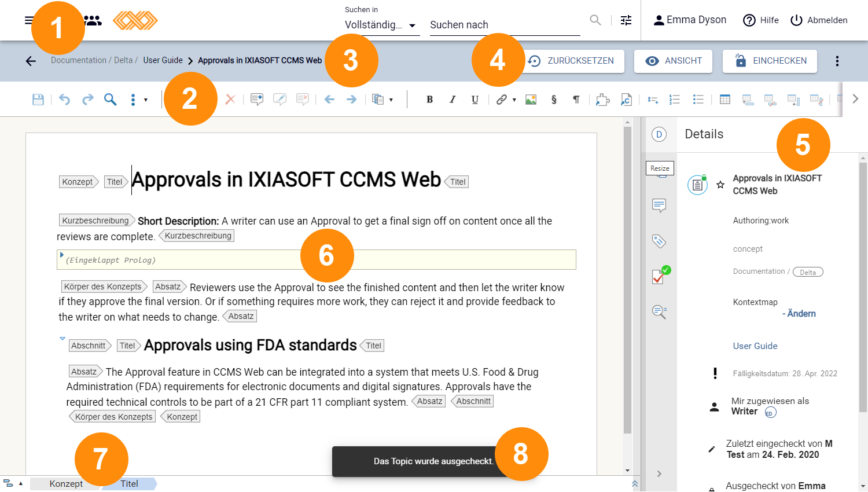Click the Details panel scrollbar
This screenshot has width=868, height=492.
pos(863,287)
